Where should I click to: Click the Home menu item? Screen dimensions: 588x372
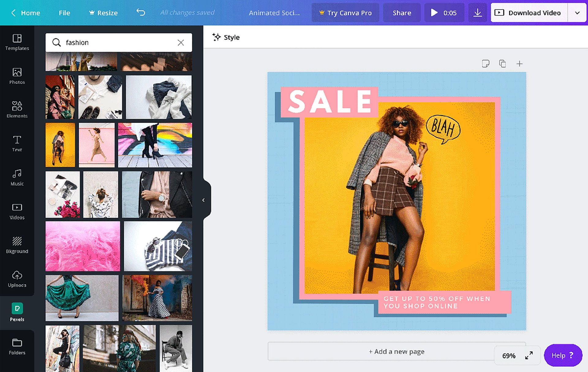tap(30, 13)
